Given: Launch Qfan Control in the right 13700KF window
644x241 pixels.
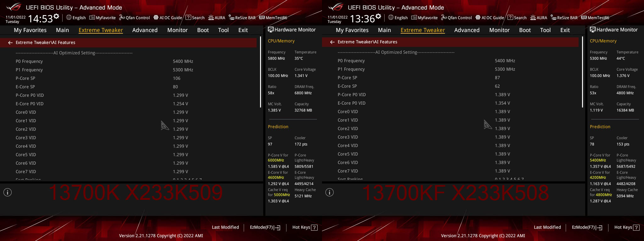Looking at the screenshot, I should click(456, 18).
